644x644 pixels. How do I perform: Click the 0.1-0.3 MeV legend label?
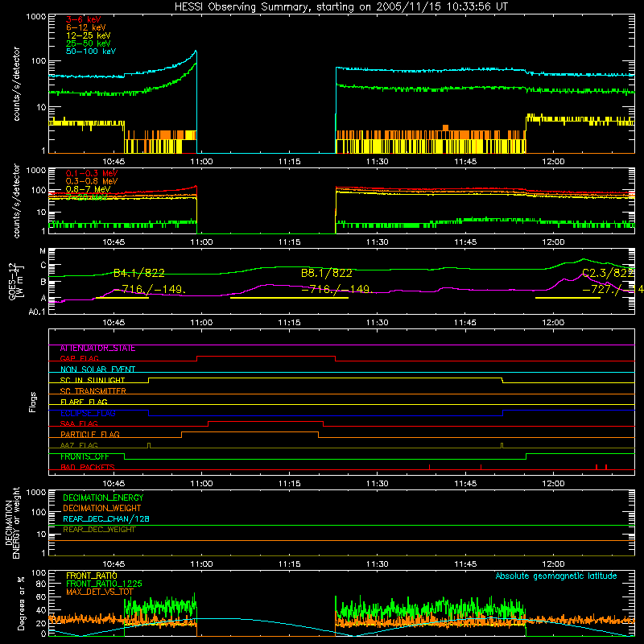[x=92, y=173]
